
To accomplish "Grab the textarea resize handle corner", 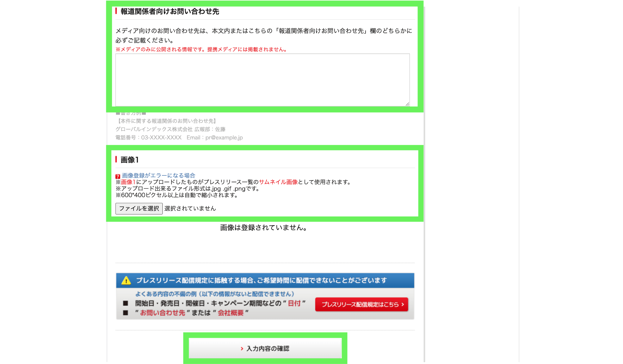I will (407, 104).
